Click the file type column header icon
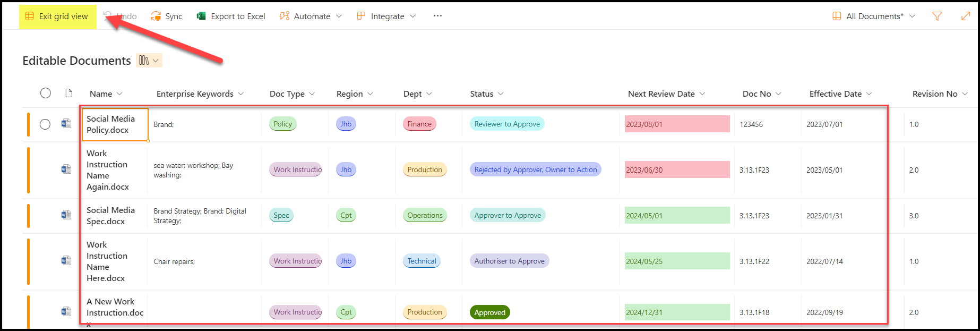980x331 pixels. point(68,94)
